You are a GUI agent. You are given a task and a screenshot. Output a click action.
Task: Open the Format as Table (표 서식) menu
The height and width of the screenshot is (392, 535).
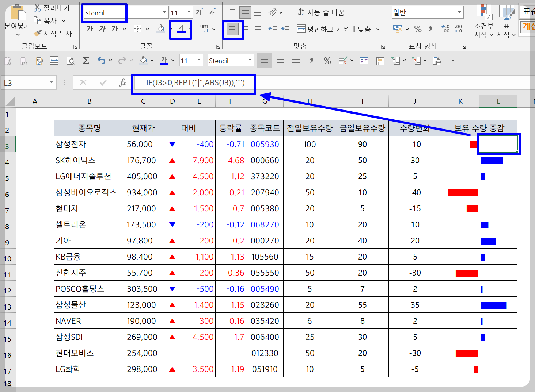pos(506,22)
